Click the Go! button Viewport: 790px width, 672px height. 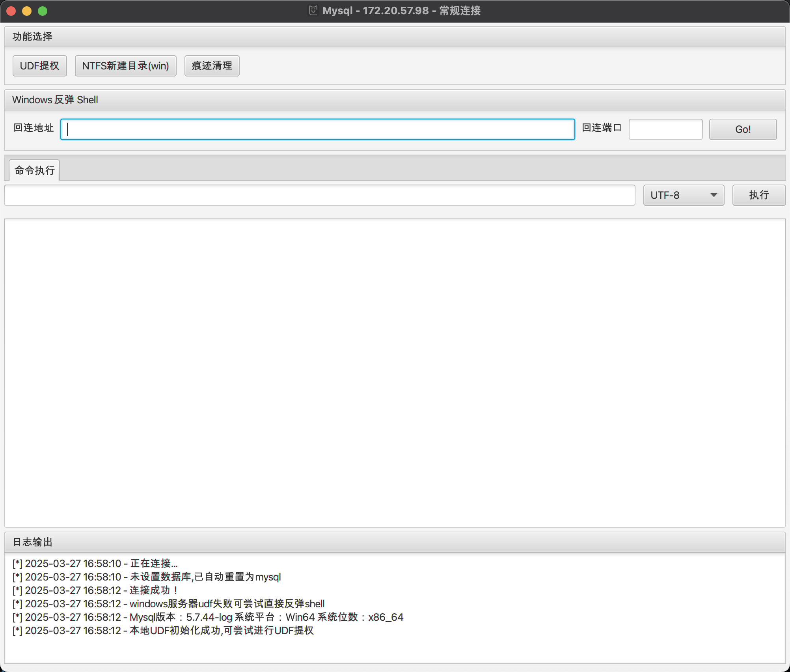743,129
